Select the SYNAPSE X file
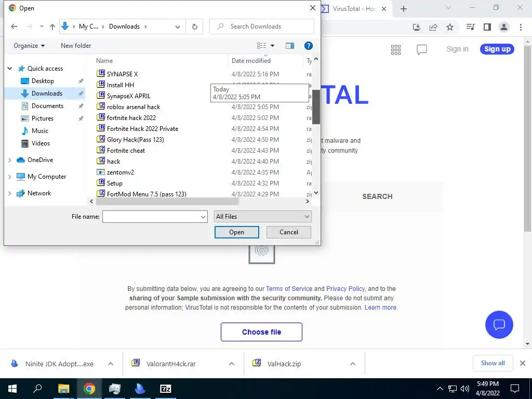This screenshot has height=399, width=532. [122, 74]
